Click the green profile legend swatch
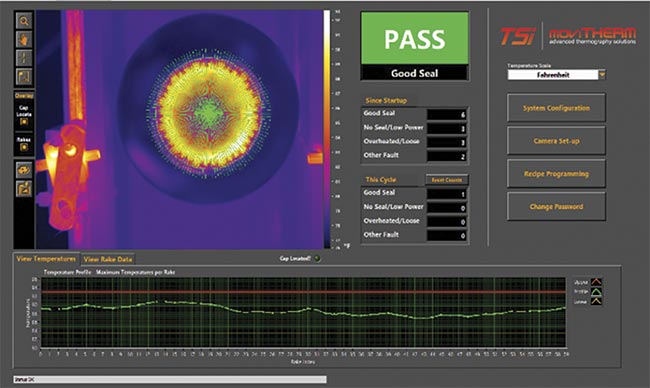Screen dimensions: 650x388 click(596, 292)
